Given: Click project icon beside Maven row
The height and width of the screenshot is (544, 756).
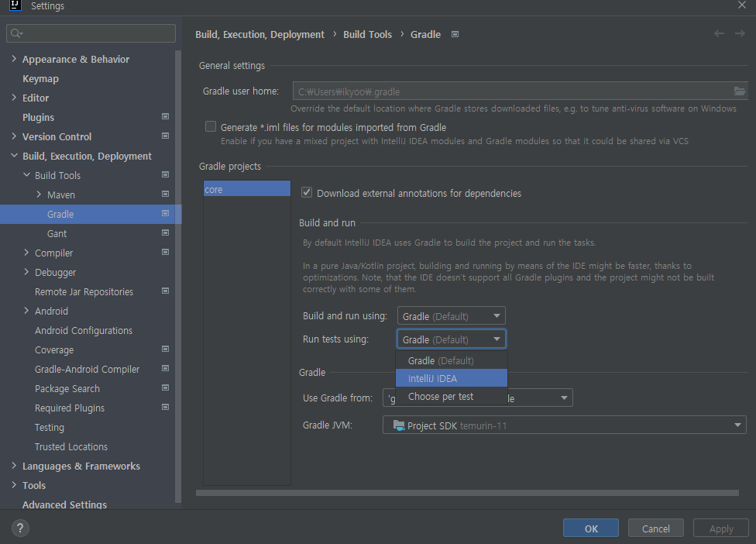Looking at the screenshot, I should [166, 194].
